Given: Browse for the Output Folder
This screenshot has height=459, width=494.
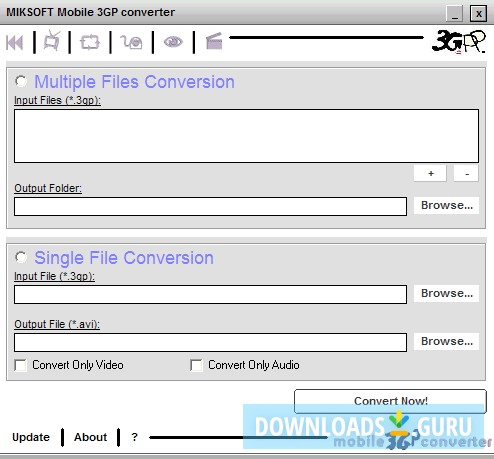Looking at the screenshot, I should click(x=446, y=205).
